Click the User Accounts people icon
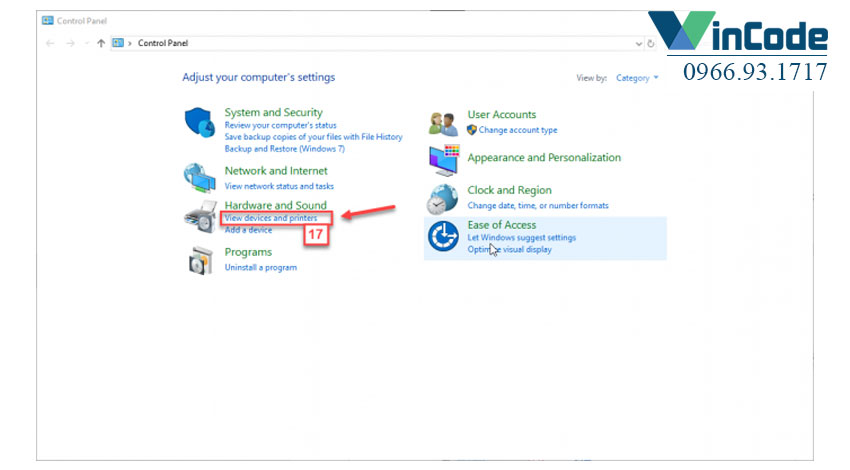The width and height of the screenshot is (850, 470). tap(443, 123)
